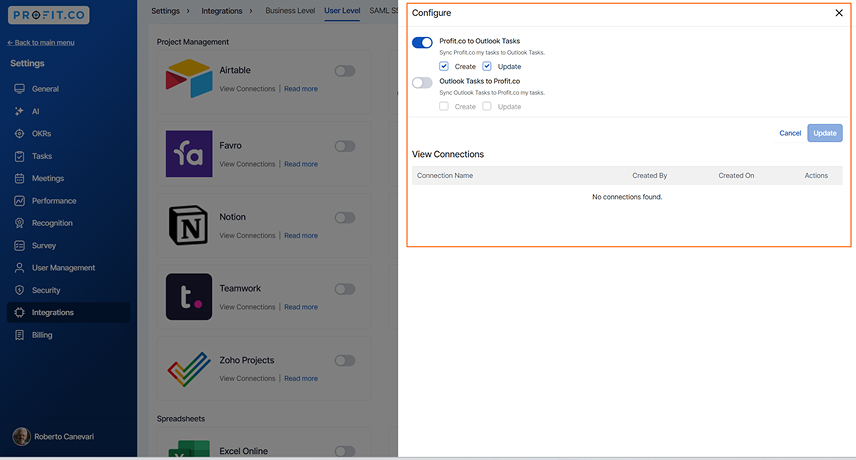
Task: View Connections for Teamwork
Action: 247,307
